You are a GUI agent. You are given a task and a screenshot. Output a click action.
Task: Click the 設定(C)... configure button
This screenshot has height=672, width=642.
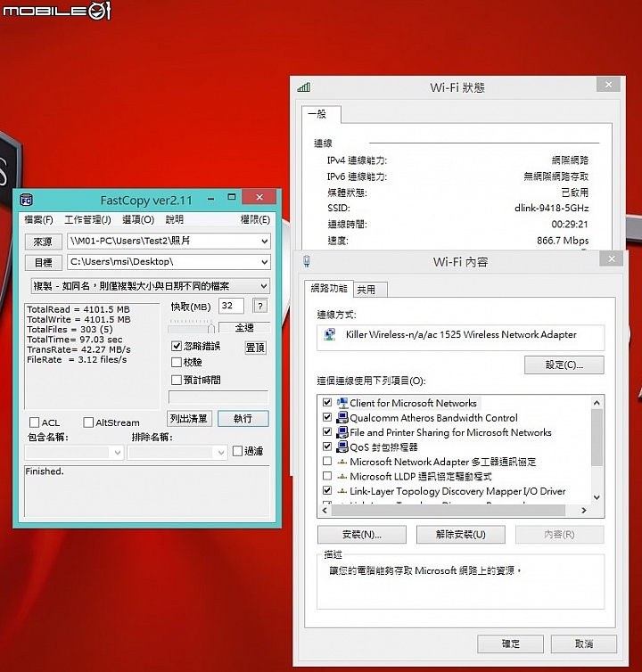[x=564, y=365]
